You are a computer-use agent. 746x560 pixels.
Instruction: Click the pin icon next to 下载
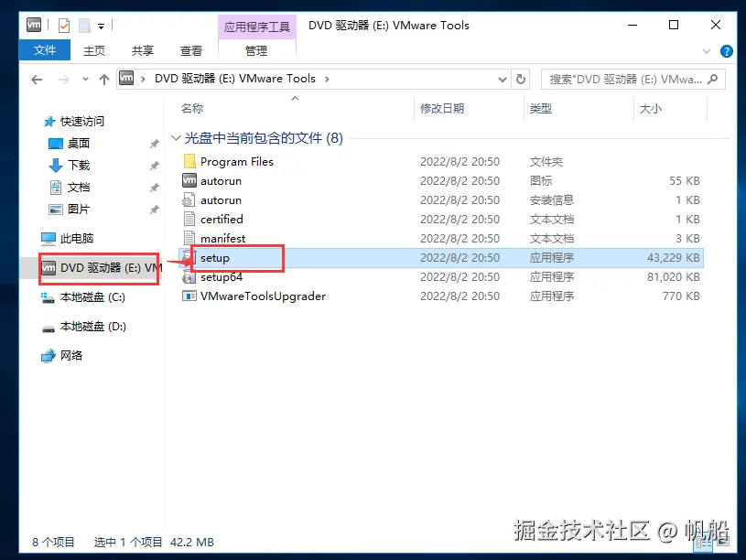click(x=154, y=166)
